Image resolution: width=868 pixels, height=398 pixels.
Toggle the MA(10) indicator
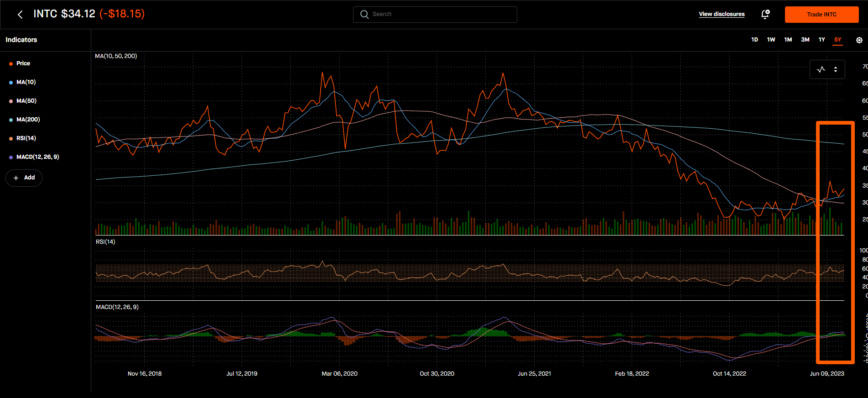point(22,82)
